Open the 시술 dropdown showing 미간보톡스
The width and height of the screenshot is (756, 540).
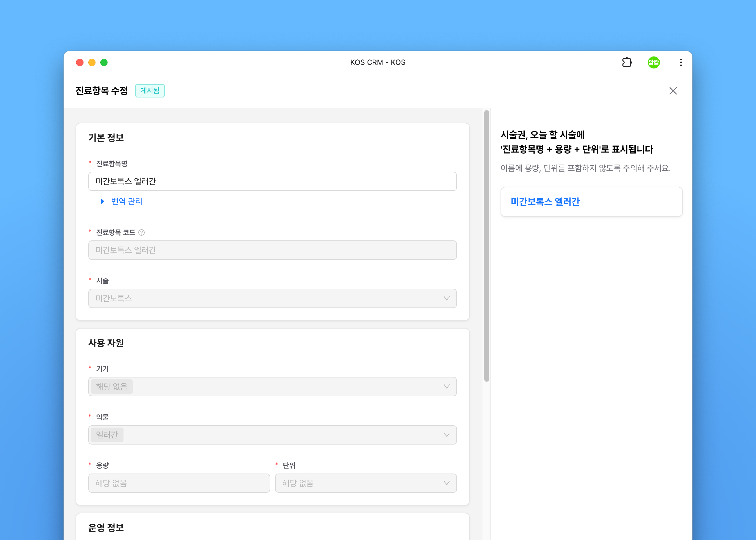[272, 298]
